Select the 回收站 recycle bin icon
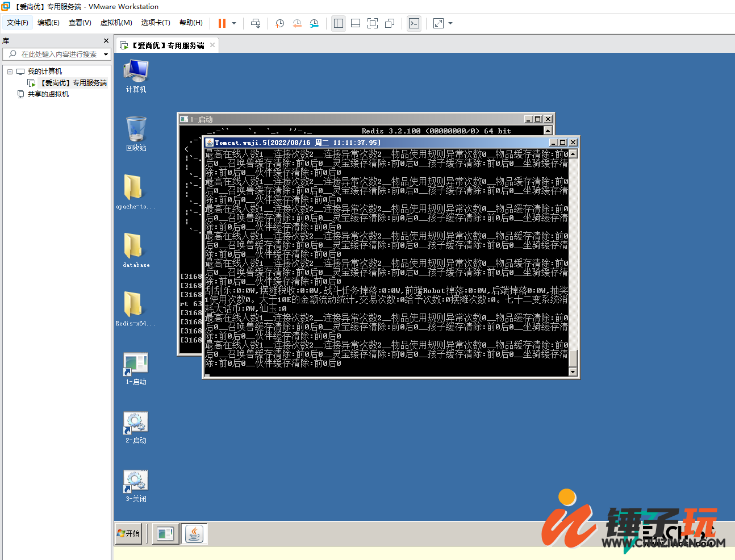 point(136,134)
